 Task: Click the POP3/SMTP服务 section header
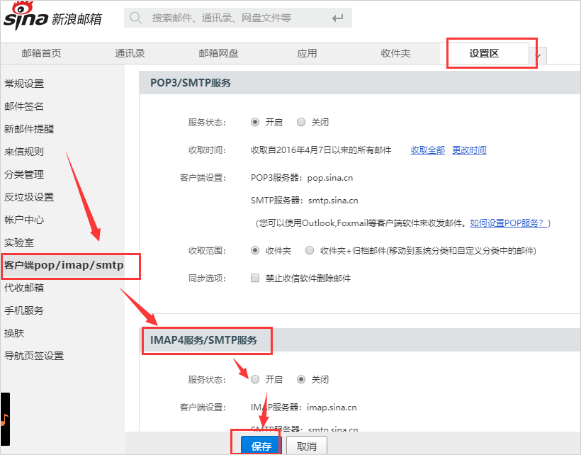[x=190, y=83]
